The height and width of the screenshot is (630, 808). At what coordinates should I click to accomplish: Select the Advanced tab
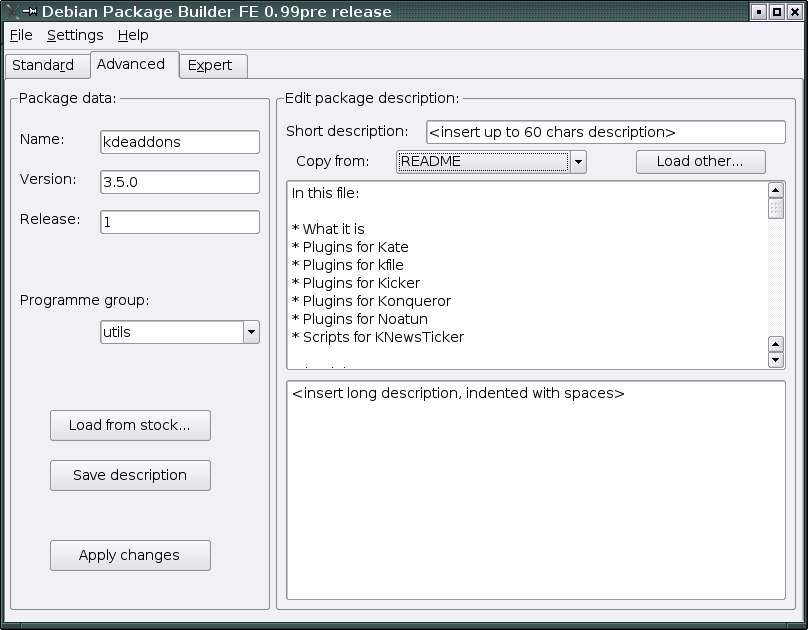tap(134, 64)
